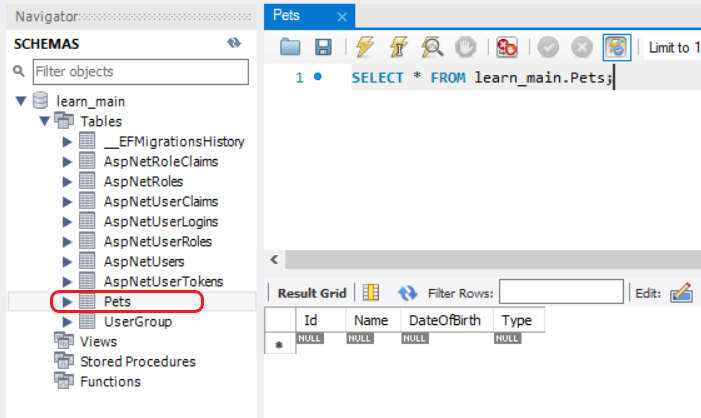
Task: Open the Limit rows dropdown
Action: coord(670,47)
